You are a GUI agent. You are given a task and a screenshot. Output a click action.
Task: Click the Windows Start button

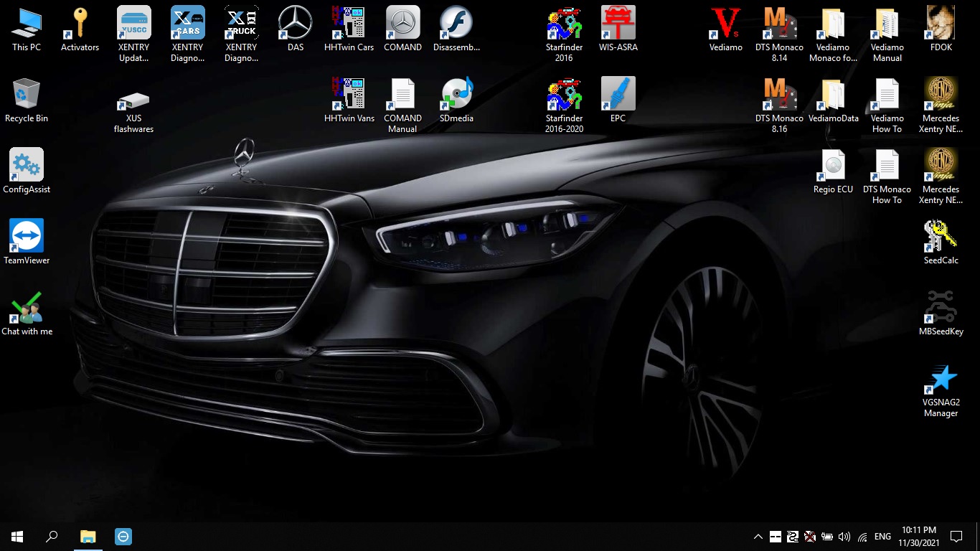click(x=17, y=536)
